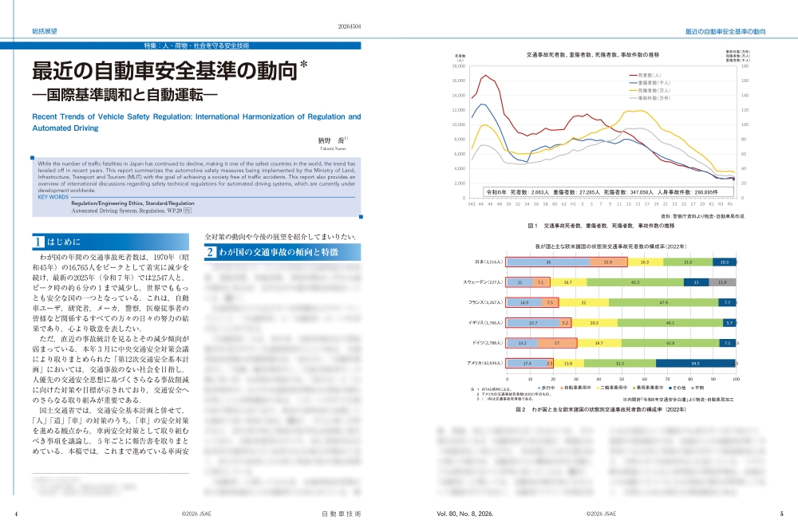Click section heading 1 はじめに

tap(110, 242)
